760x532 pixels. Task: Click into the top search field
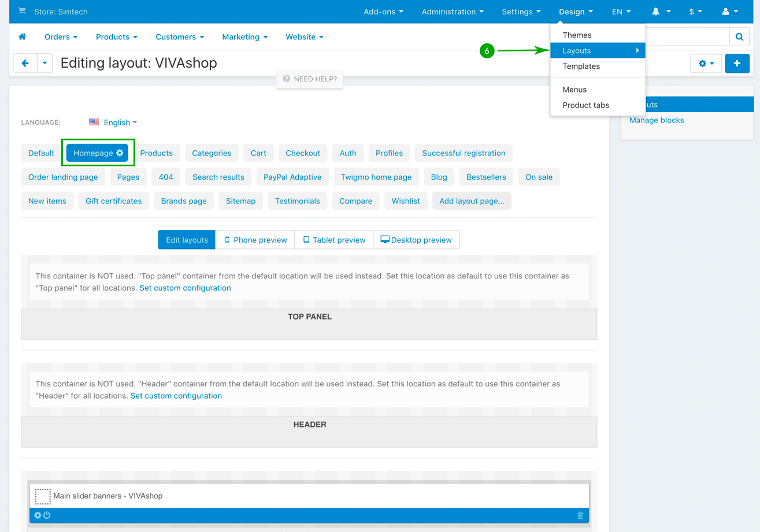pos(687,37)
